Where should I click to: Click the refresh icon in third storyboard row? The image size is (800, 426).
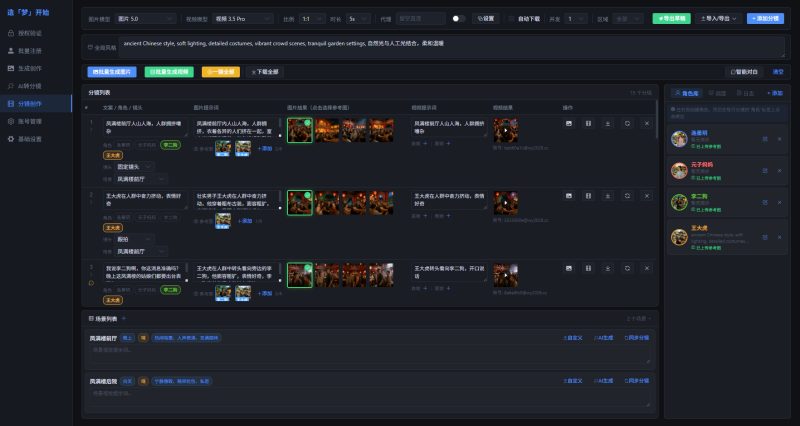[627, 268]
